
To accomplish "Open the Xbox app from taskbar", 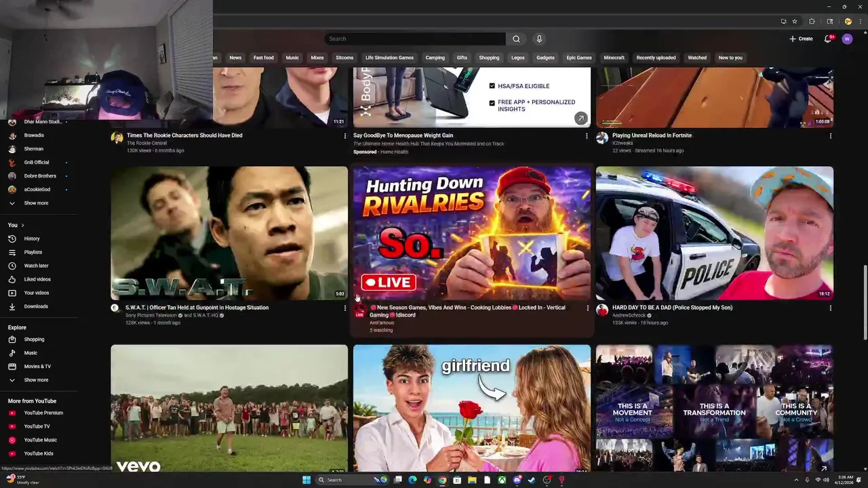I will tap(502, 480).
